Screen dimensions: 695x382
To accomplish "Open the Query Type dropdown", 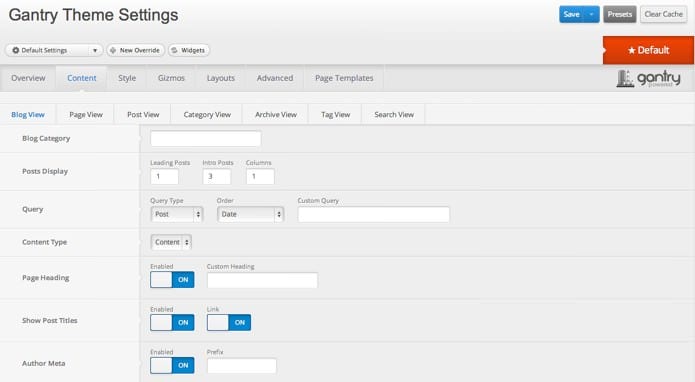I will click(x=176, y=214).
